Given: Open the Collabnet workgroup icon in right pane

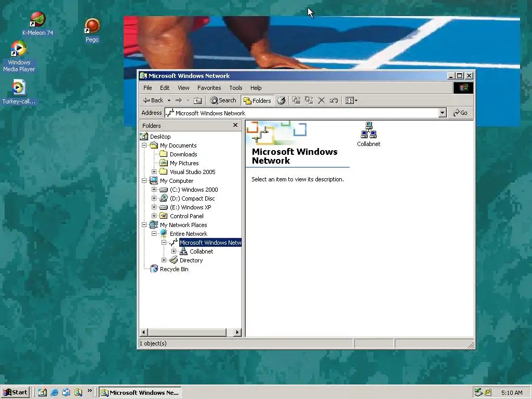Looking at the screenshot, I should 368,135.
